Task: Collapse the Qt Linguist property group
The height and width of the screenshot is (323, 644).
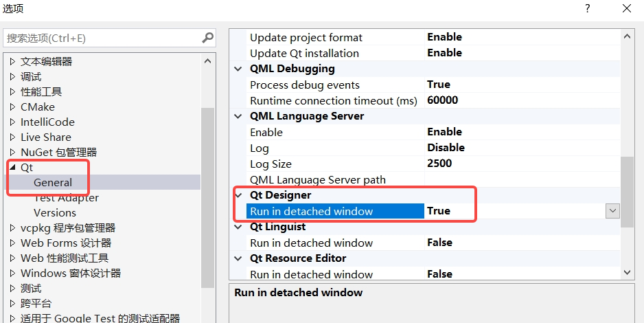Action: tap(238, 227)
